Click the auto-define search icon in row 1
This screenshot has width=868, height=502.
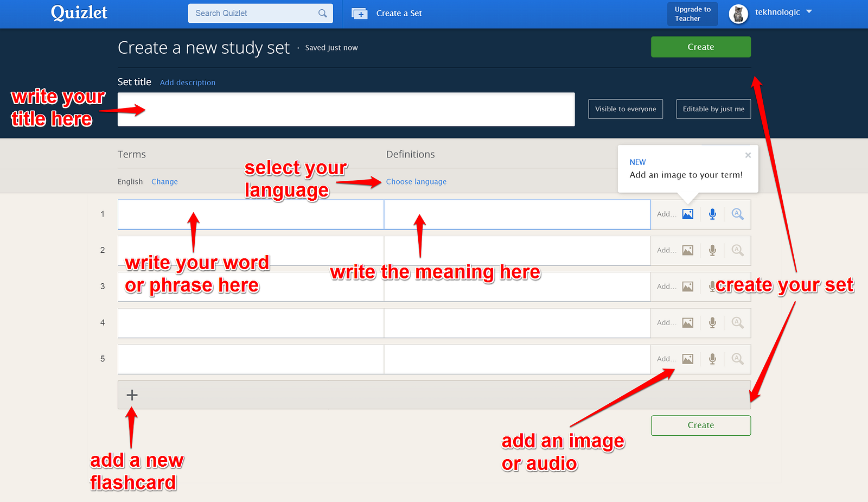737,214
